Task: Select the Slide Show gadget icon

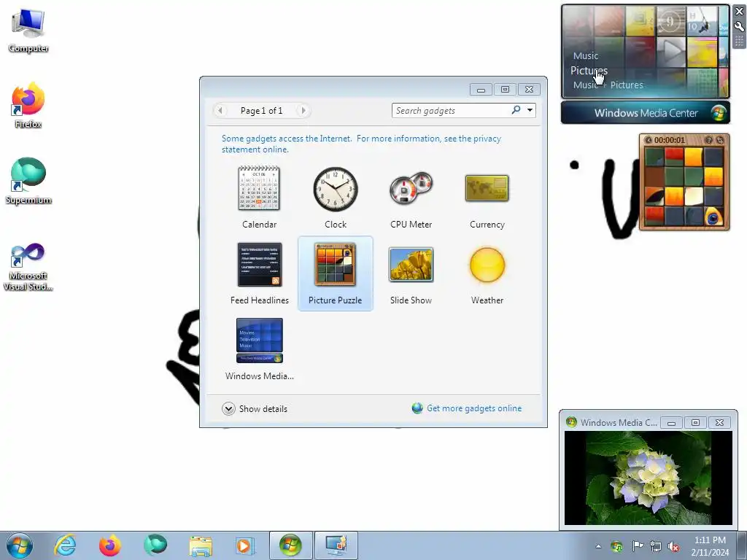Action: tap(411, 264)
